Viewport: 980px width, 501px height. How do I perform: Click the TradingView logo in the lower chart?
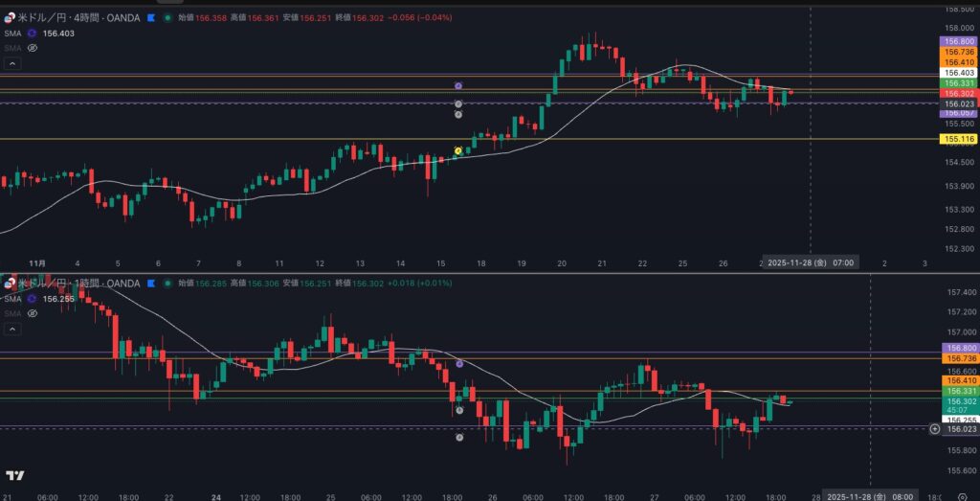click(x=14, y=476)
